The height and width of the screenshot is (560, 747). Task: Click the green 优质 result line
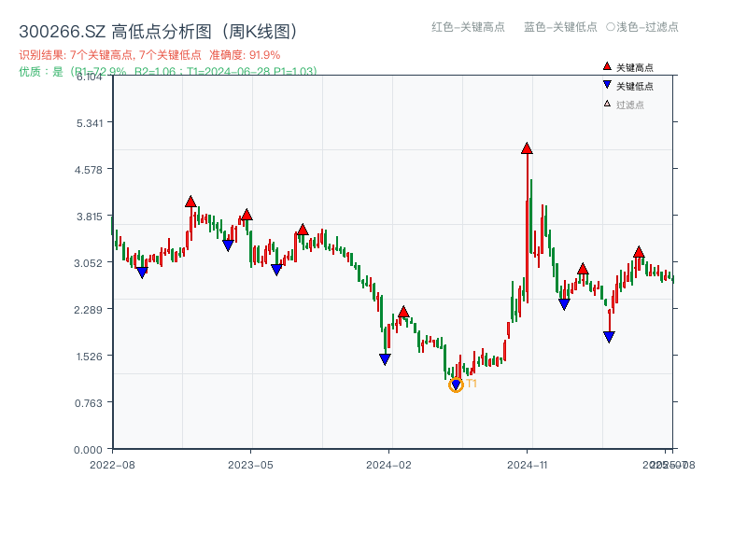click(x=168, y=71)
